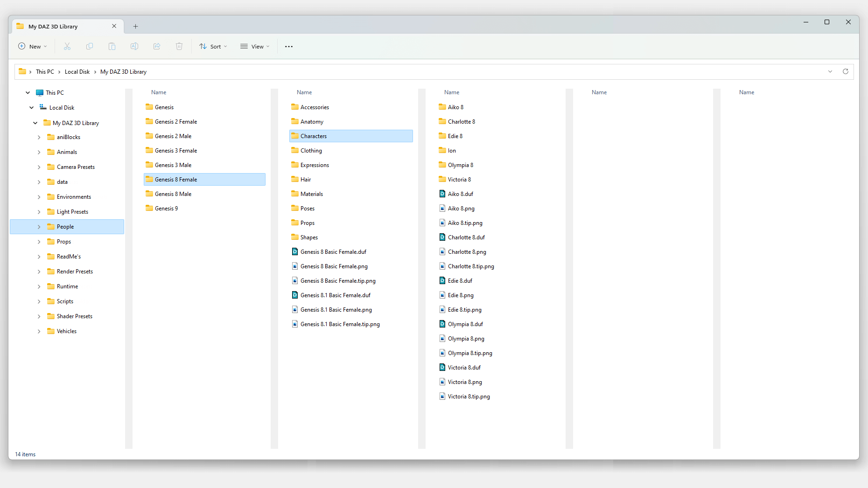
Task: Click the Ion folder icon
Action: [x=442, y=150]
